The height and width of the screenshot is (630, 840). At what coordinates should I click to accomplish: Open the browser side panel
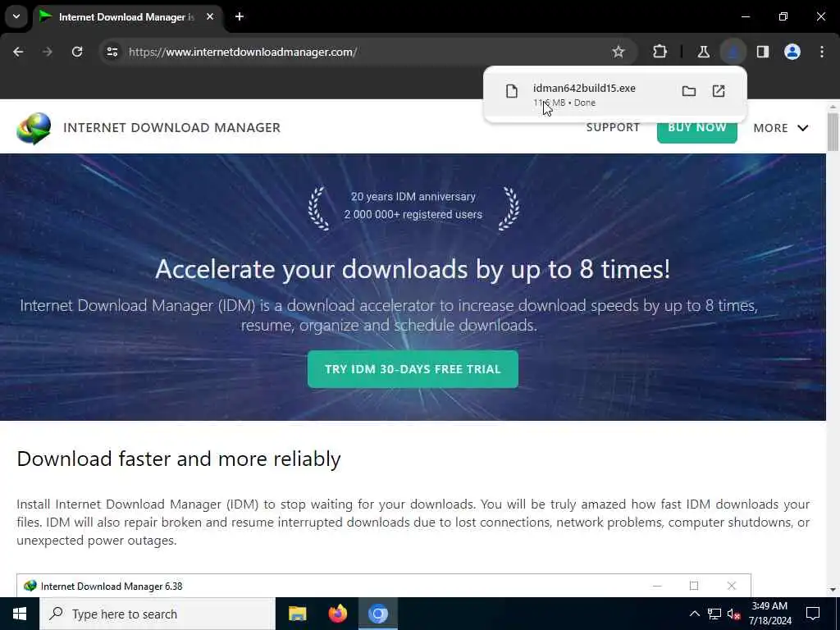coord(762,52)
